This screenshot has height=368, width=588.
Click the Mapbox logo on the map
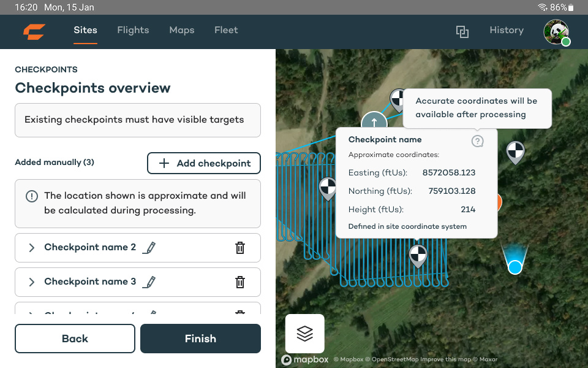point(304,359)
